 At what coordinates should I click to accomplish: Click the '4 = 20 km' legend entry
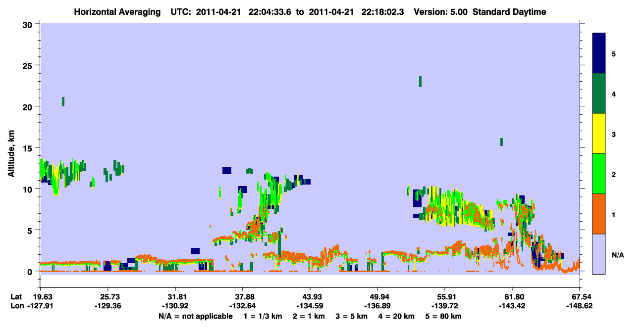(x=397, y=316)
